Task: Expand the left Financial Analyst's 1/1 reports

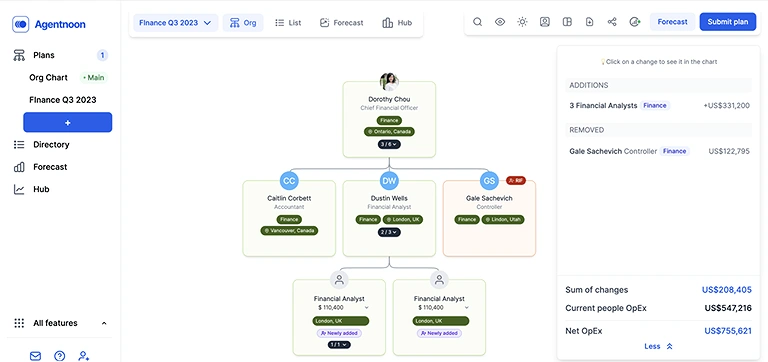Action: (x=339, y=345)
